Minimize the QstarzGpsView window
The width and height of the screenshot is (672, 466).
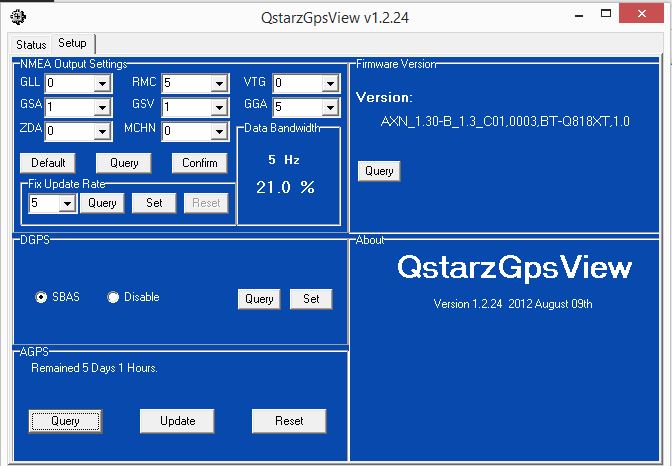pos(579,15)
